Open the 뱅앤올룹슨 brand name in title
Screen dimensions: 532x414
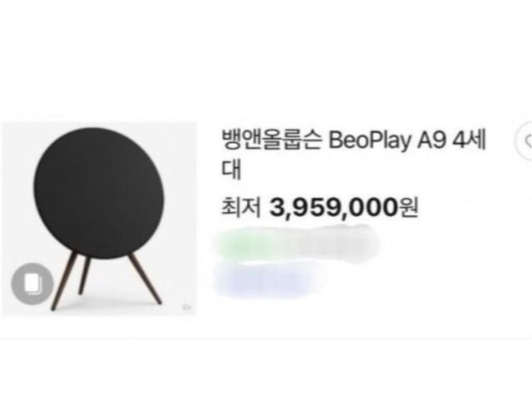pyautogui.click(x=271, y=140)
